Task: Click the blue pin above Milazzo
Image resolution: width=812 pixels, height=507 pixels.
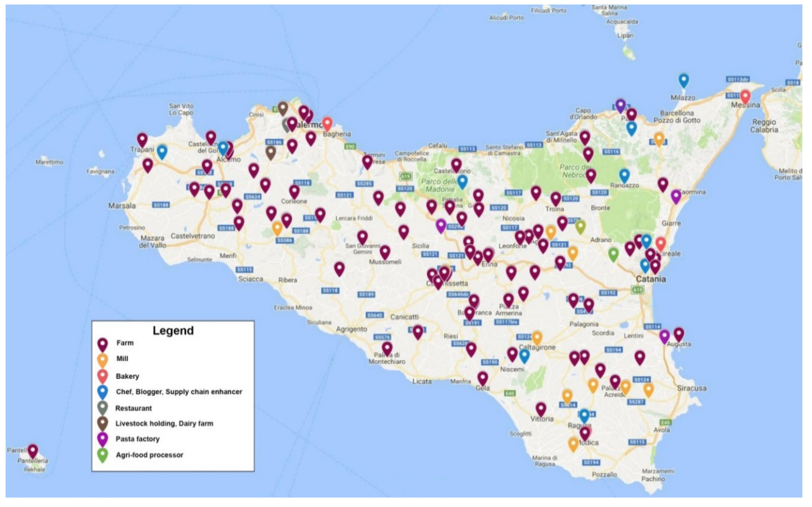Action: coord(684,80)
